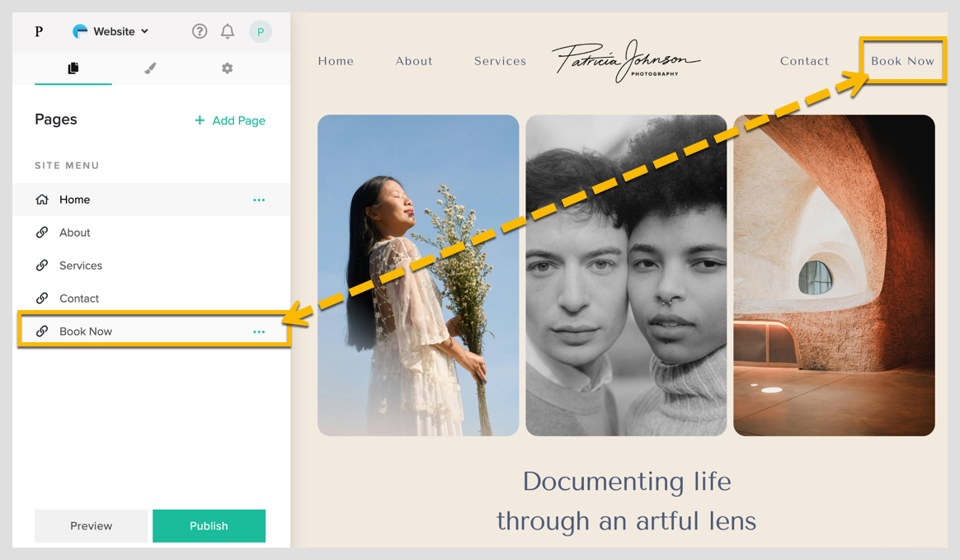
Task: Open the help question mark icon
Action: point(200,31)
